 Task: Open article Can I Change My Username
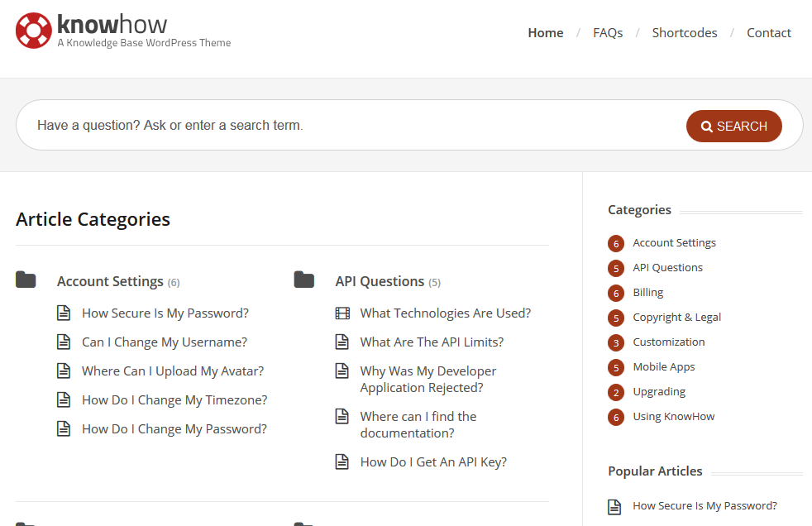point(165,342)
